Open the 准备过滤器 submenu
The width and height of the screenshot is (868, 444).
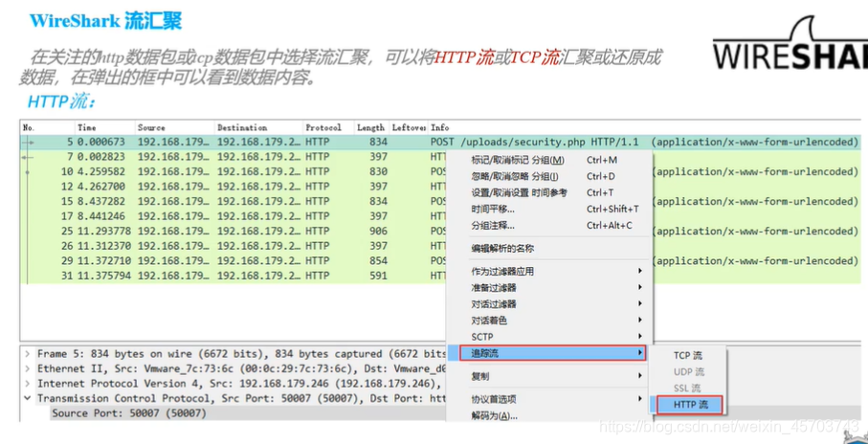click(x=549, y=288)
